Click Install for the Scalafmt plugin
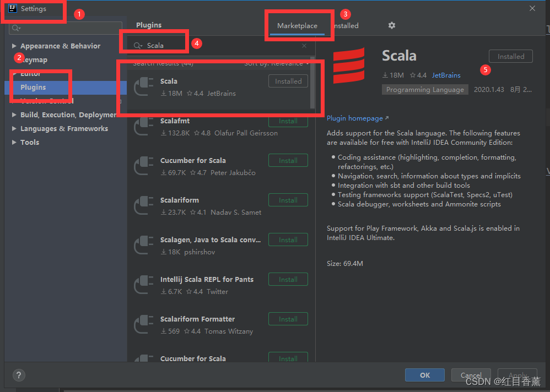550x392 pixels. (288, 121)
